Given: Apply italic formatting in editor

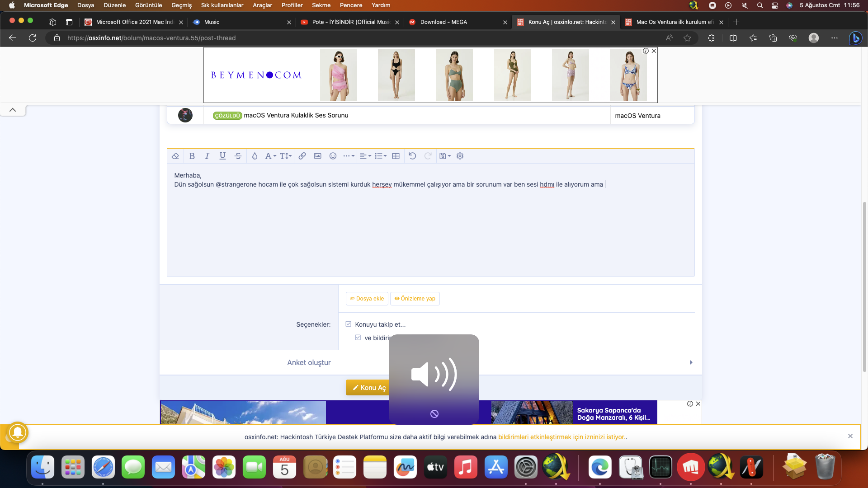Looking at the screenshot, I should click(x=207, y=156).
